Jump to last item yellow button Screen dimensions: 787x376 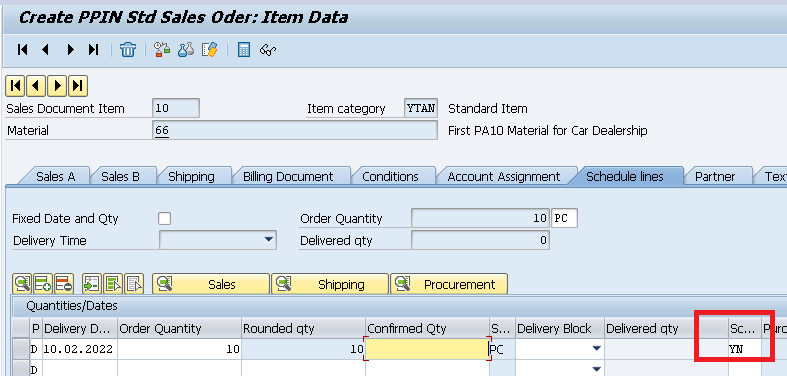pos(78,86)
